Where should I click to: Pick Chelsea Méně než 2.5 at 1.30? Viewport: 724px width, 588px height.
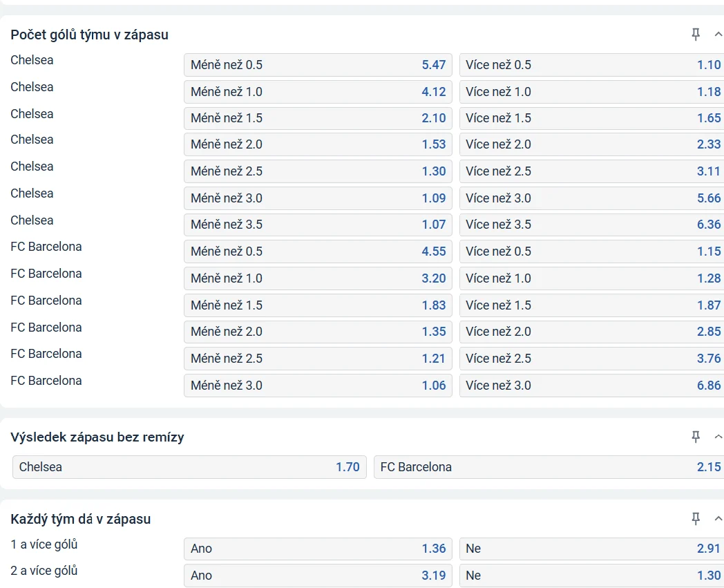click(318, 171)
